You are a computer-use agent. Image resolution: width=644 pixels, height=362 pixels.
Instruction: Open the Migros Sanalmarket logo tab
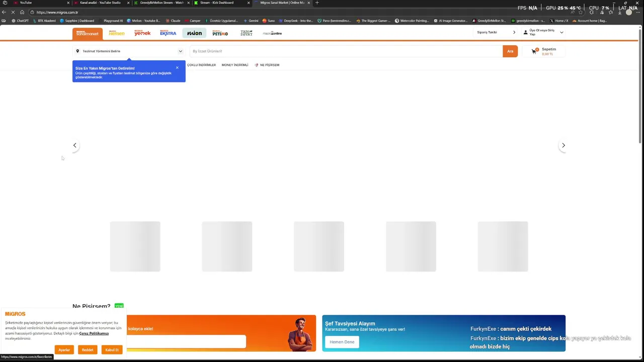coord(88,34)
